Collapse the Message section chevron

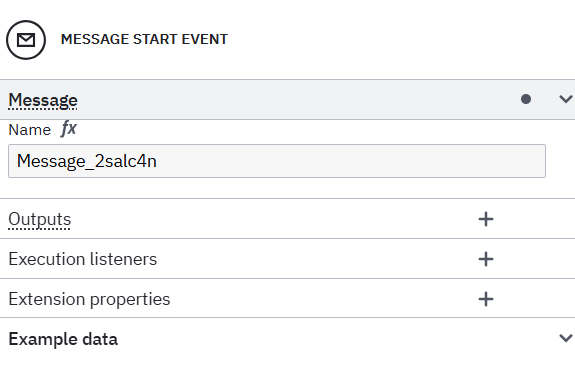tap(565, 99)
